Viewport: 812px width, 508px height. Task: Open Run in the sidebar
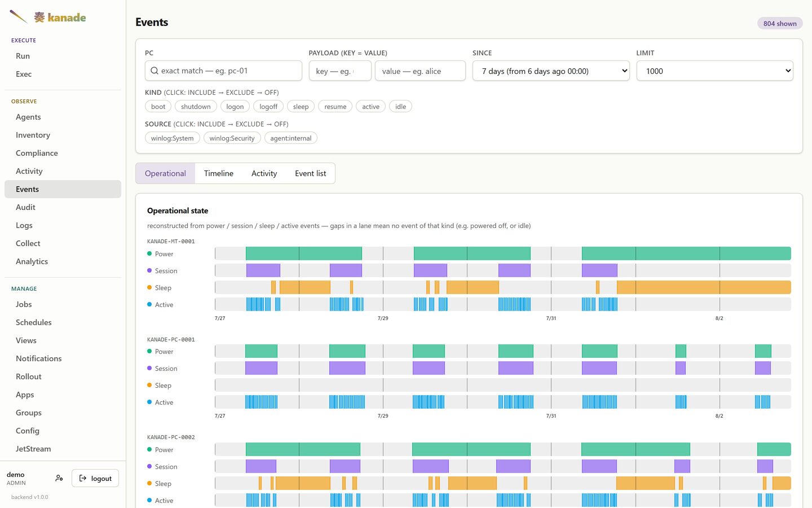click(63, 56)
